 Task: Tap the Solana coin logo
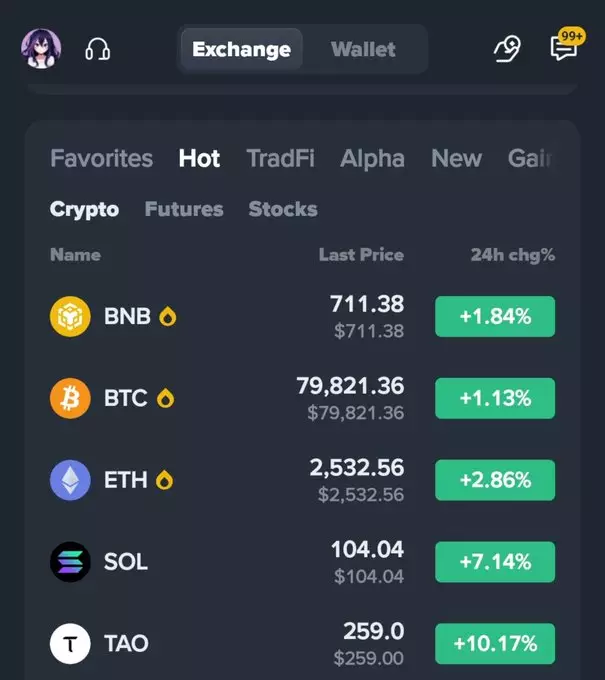pyautogui.click(x=70, y=562)
